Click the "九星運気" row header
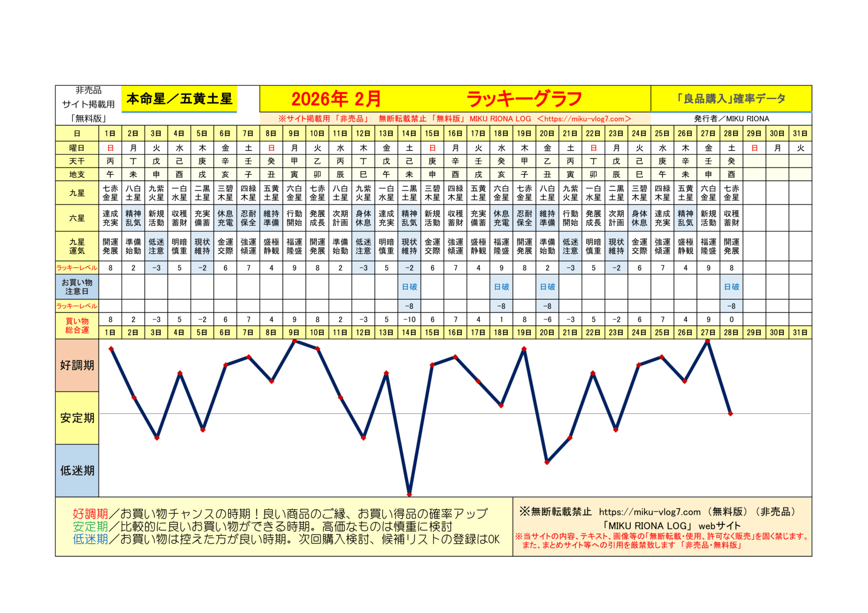868x613 pixels. [77, 246]
